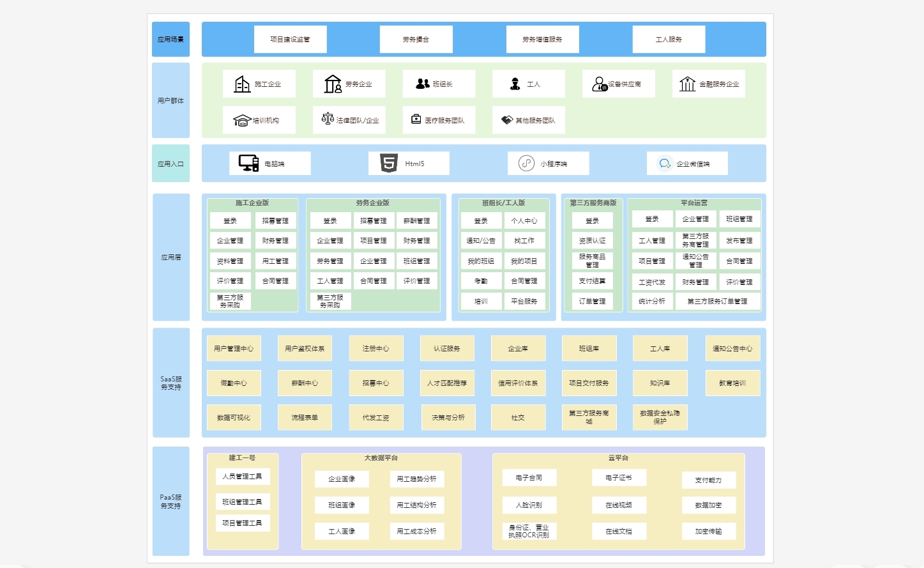Select the 人脸识别 box in 云平台
Image resolution: width=924 pixels, height=568 pixels.
click(530, 505)
